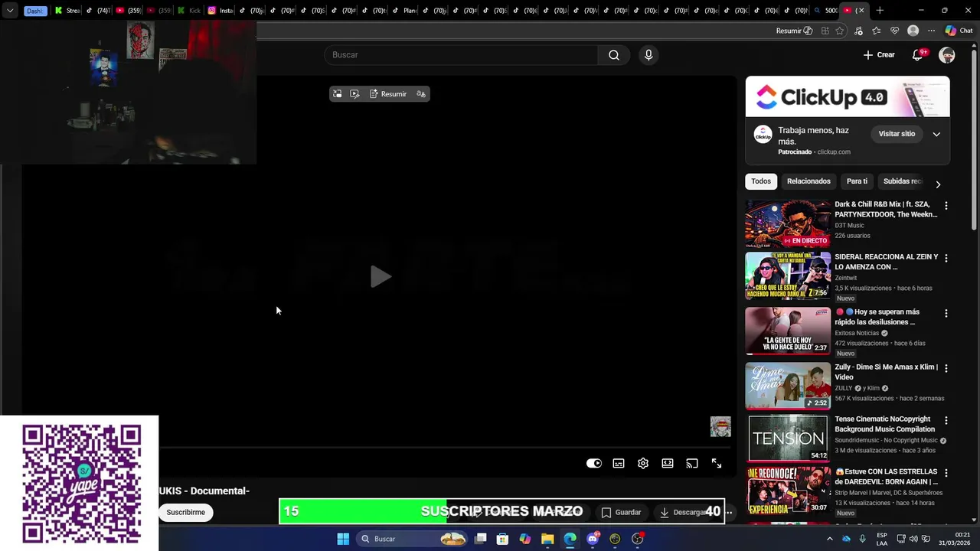980x551 pixels.
Task: Click the ClickUp 4.0 ad banner
Action: pyautogui.click(x=848, y=96)
